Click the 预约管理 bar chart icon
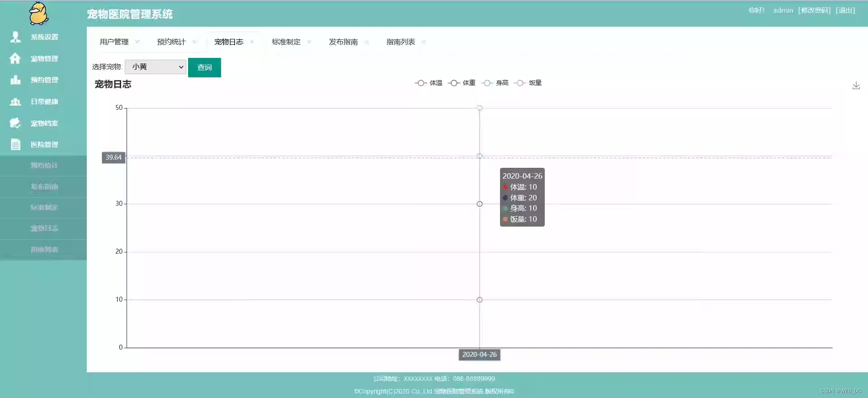The height and width of the screenshot is (398, 868). [15, 80]
